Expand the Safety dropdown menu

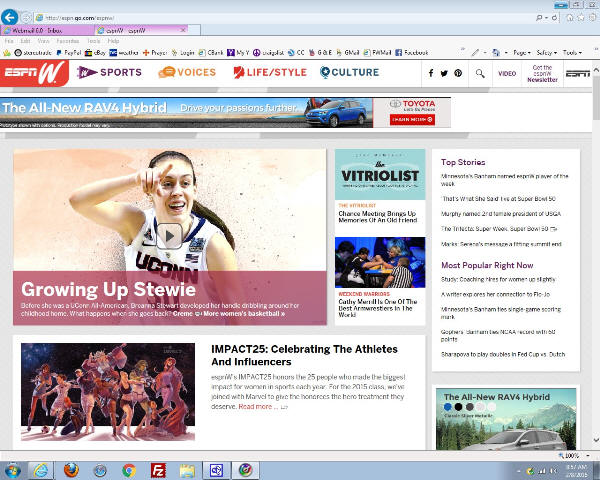tap(546, 52)
